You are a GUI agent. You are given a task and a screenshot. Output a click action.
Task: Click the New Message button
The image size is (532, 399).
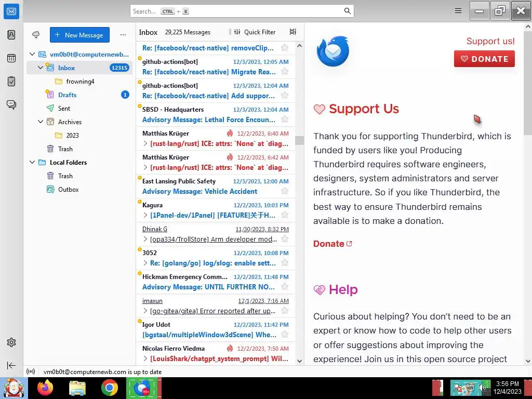pos(79,35)
